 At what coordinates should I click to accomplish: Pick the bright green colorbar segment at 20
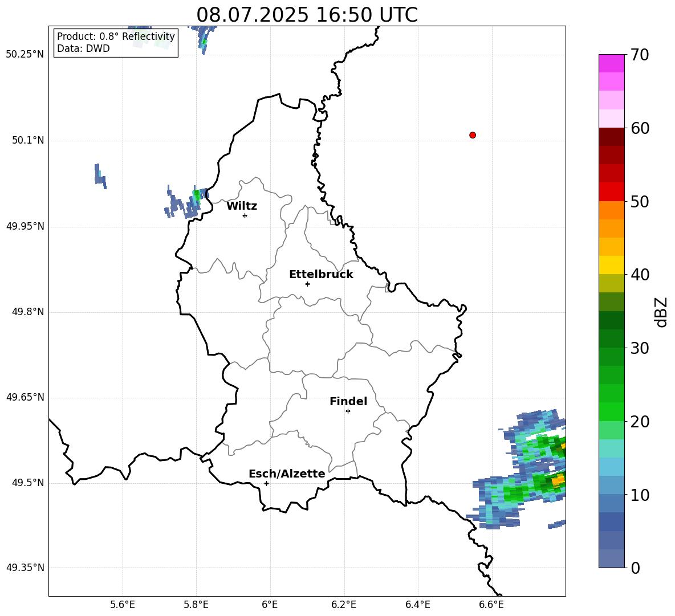[612, 411]
